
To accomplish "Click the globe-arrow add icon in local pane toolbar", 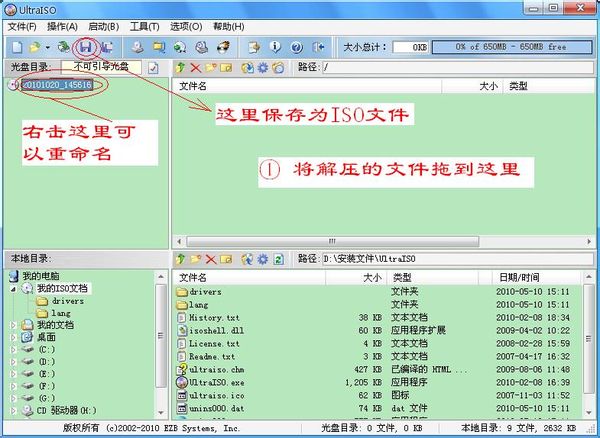I will [x=247, y=259].
